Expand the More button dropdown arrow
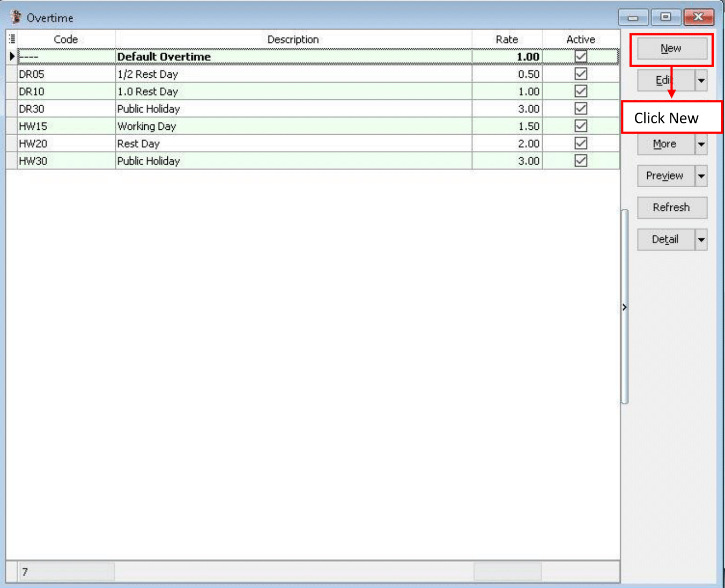Screen dimensions: 725x588 (x=701, y=144)
